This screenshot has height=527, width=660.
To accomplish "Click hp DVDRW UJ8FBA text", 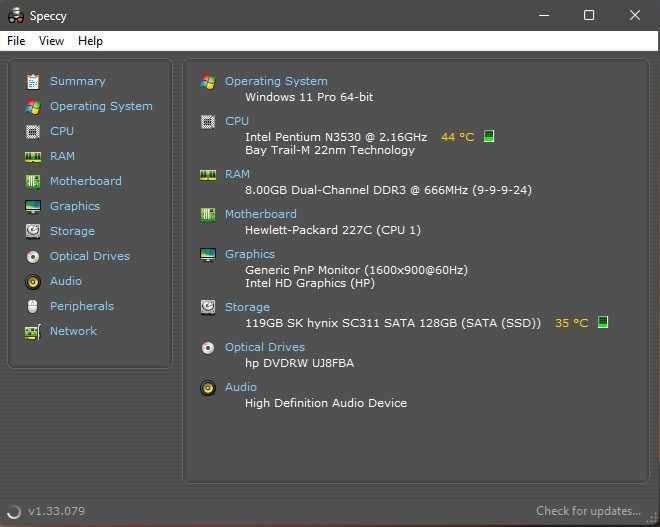I will (x=299, y=363).
